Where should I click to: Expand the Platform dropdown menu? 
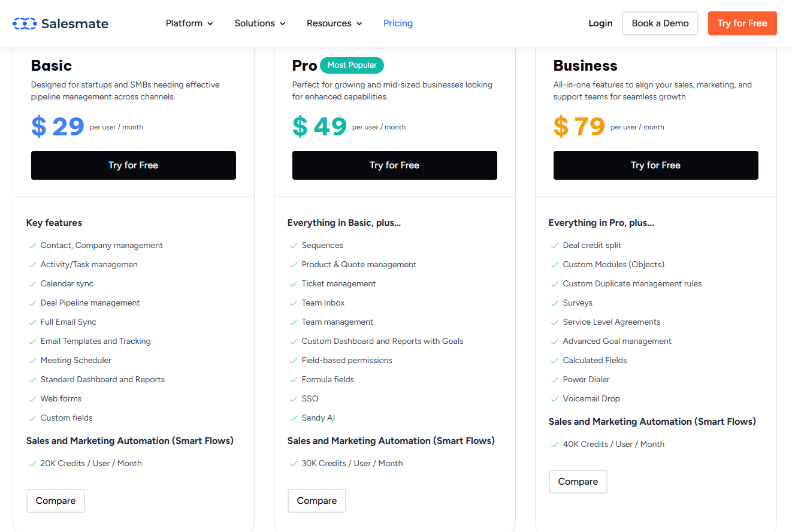tap(189, 23)
